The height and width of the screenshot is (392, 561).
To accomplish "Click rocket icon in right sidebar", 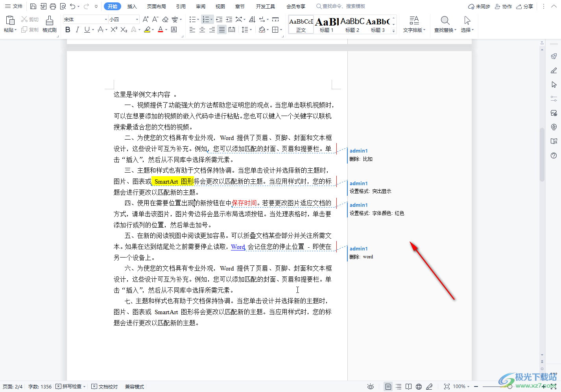I will 554,56.
